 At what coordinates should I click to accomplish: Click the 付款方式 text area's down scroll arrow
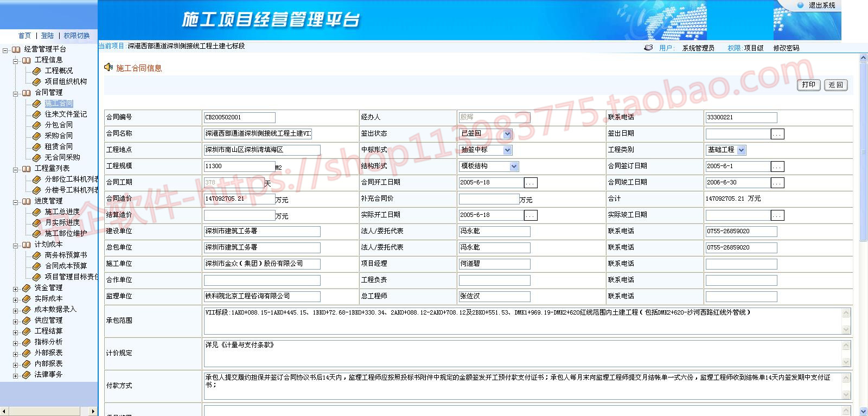pyautogui.click(x=846, y=395)
